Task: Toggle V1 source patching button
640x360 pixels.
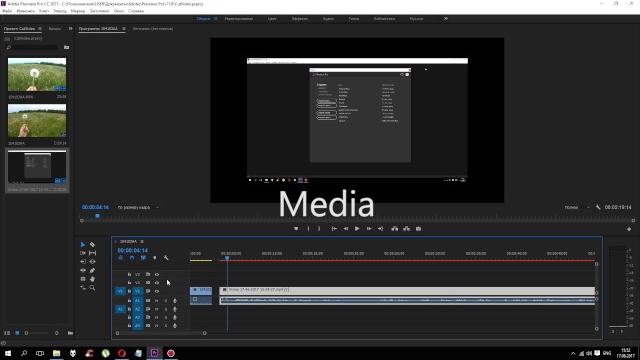Action: point(120,291)
